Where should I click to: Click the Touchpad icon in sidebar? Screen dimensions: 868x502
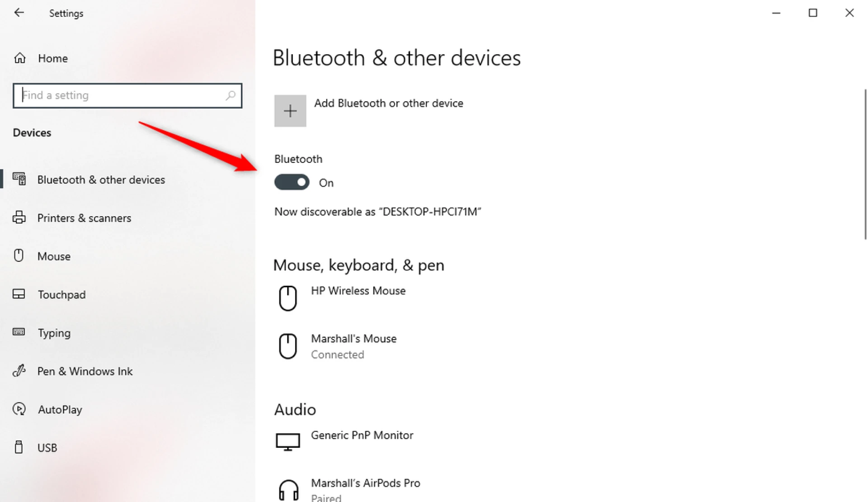(19, 294)
